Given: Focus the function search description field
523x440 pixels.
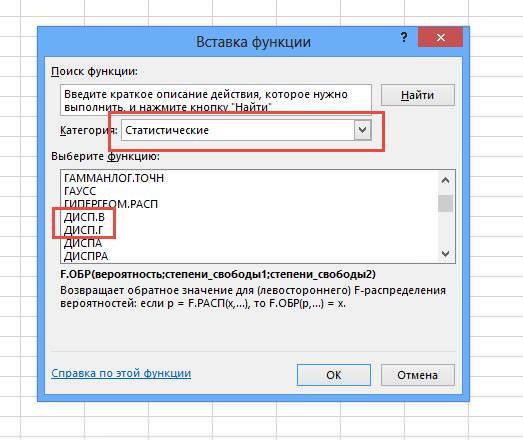Looking at the screenshot, I should click(216, 100).
